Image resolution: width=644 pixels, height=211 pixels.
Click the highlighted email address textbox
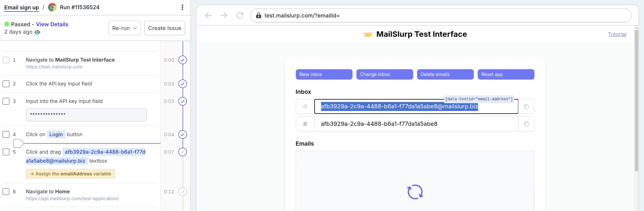click(416, 106)
